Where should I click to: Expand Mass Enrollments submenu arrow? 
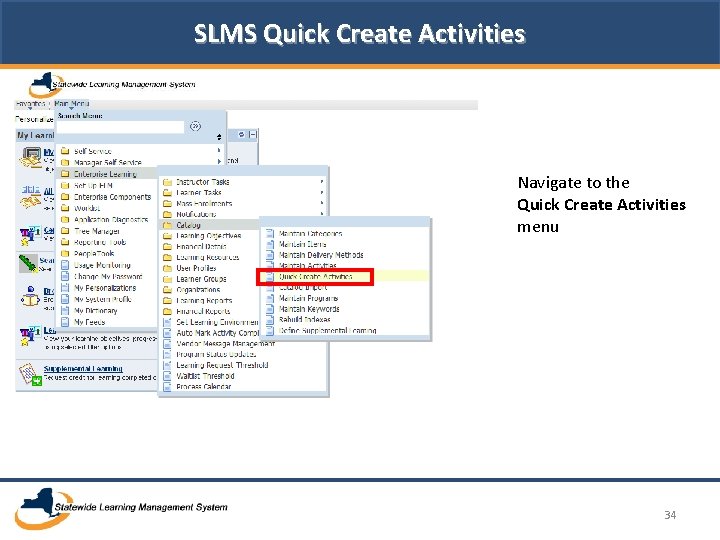[x=322, y=203]
